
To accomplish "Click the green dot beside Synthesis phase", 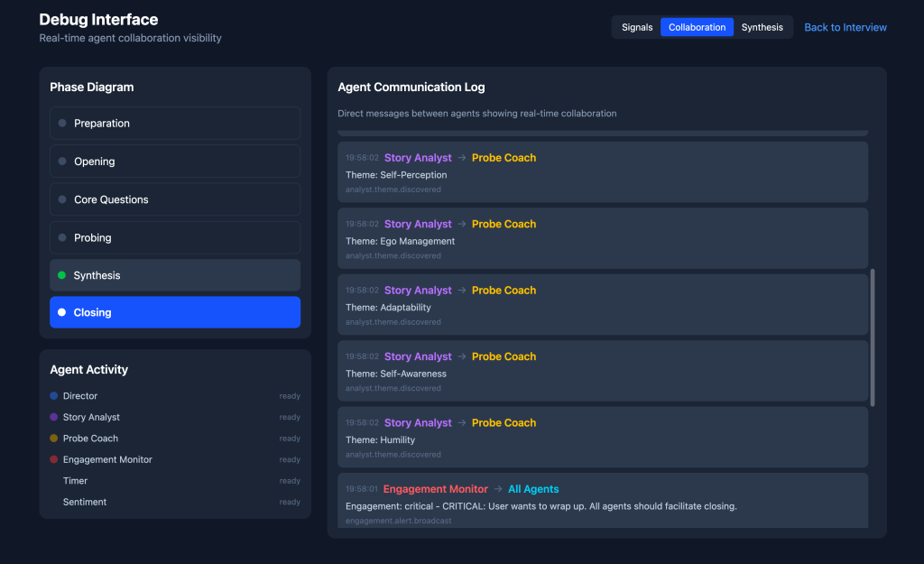I will (61, 275).
